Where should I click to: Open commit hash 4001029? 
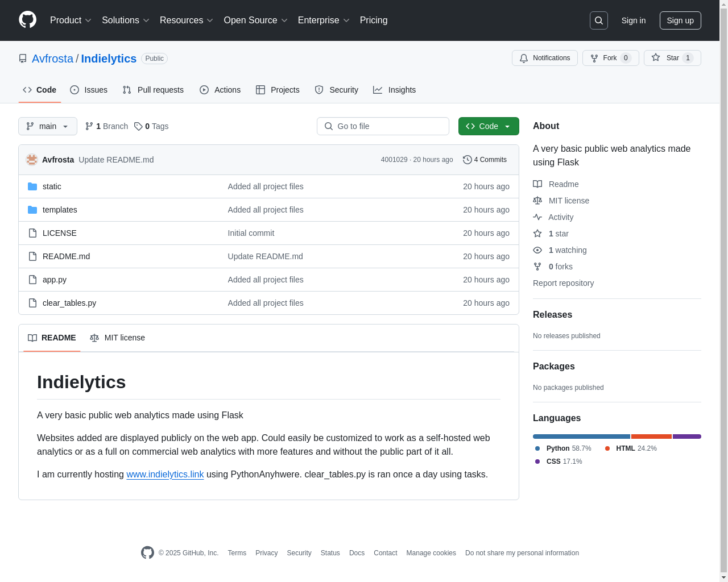pyautogui.click(x=394, y=160)
